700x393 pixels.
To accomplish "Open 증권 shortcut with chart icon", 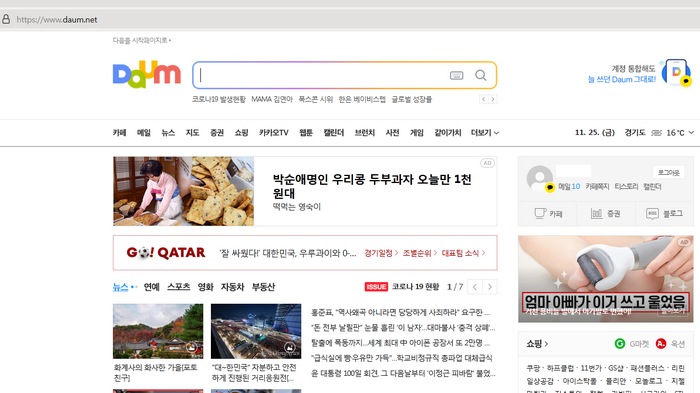I will coord(605,214).
